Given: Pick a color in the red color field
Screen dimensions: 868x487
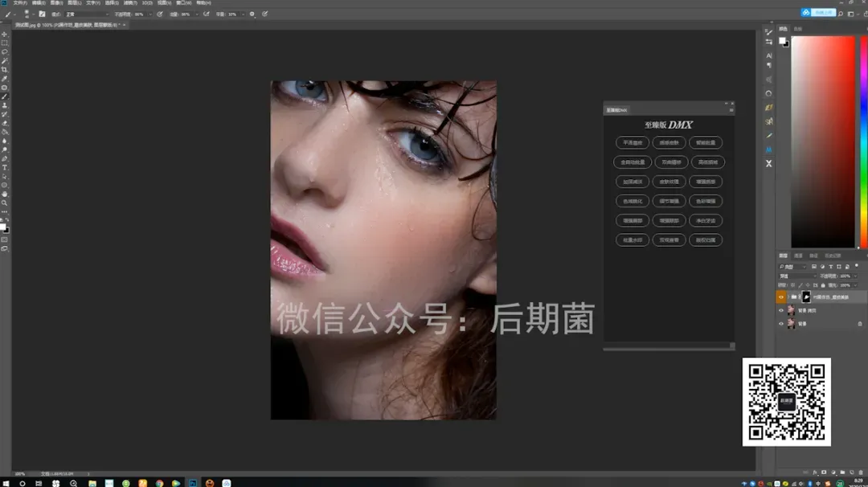Looking at the screenshot, I should (823, 141).
